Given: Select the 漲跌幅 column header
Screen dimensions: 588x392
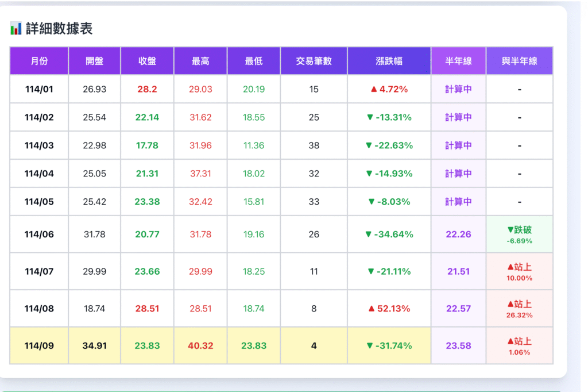Looking at the screenshot, I should click(389, 61).
